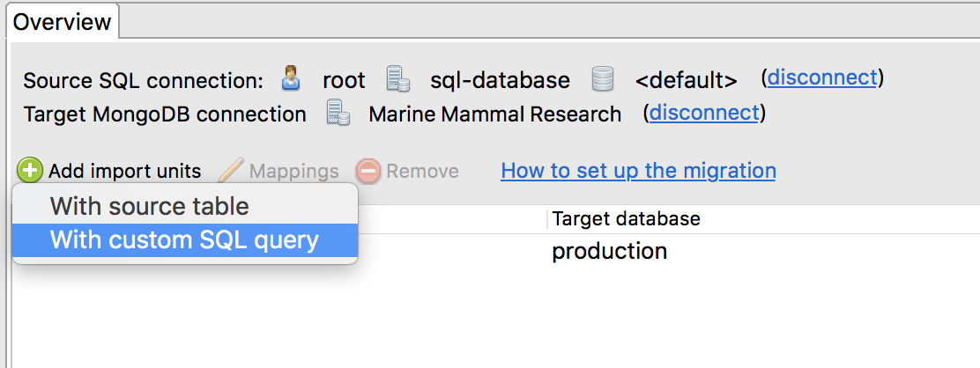This screenshot has width=980, height=368.
Task: Switch to the Overview tab
Action: pos(63,21)
